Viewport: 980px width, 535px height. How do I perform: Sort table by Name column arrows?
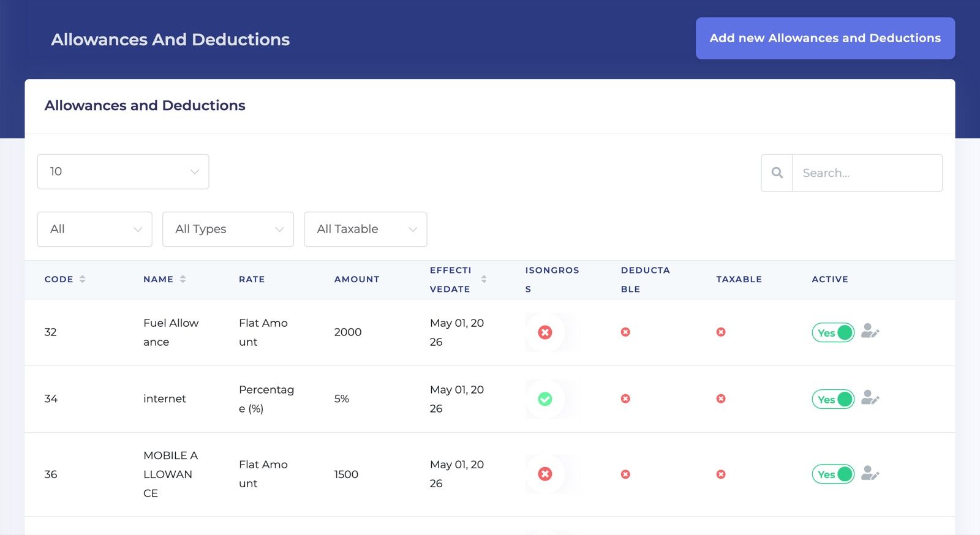pos(183,279)
